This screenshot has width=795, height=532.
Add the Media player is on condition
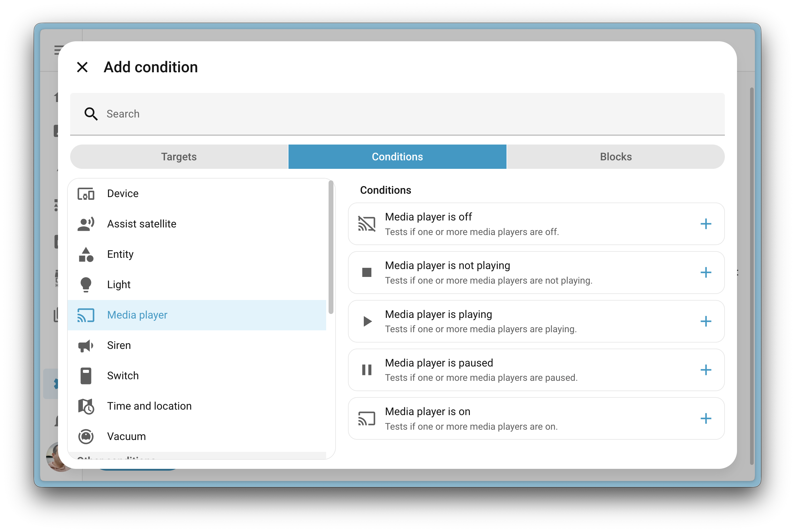coord(706,418)
